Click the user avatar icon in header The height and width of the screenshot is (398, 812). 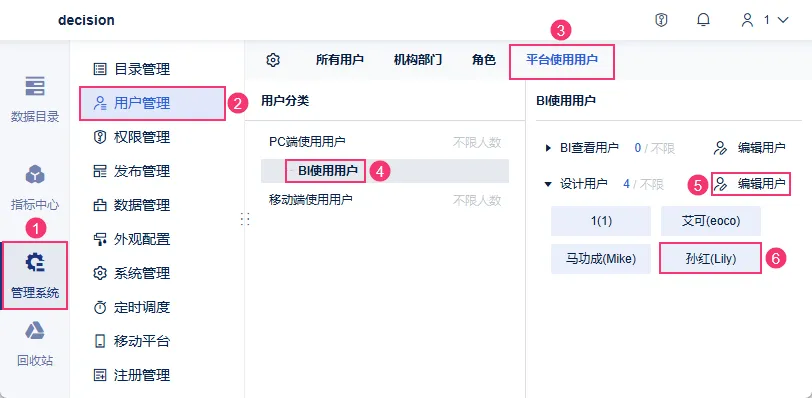pyautogui.click(x=747, y=20)
